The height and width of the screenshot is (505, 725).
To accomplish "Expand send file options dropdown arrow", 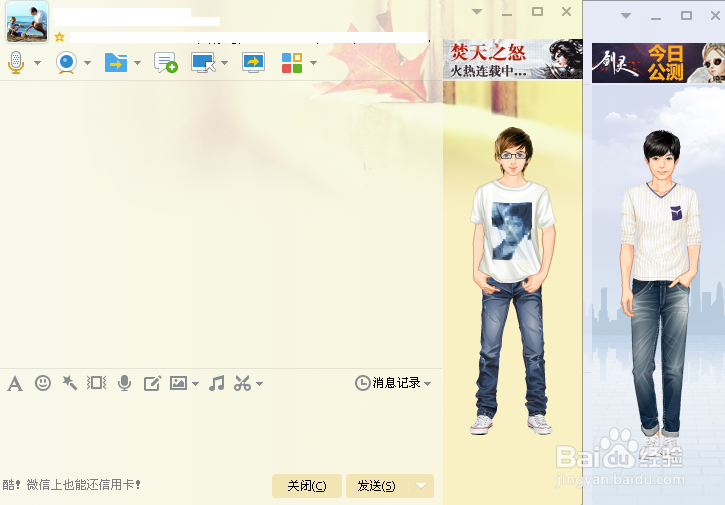I will pos(137,63).
